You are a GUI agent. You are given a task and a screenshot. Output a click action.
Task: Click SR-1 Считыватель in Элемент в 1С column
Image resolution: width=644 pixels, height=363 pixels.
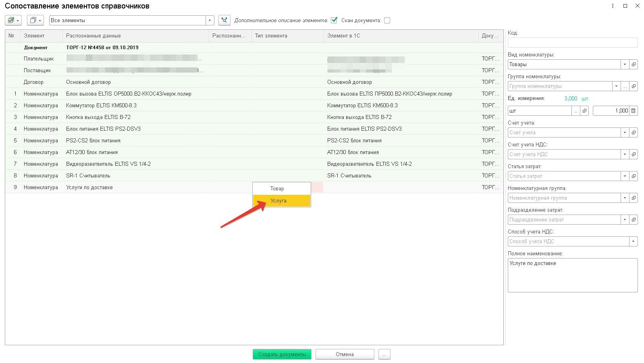(x=401, y=176)
